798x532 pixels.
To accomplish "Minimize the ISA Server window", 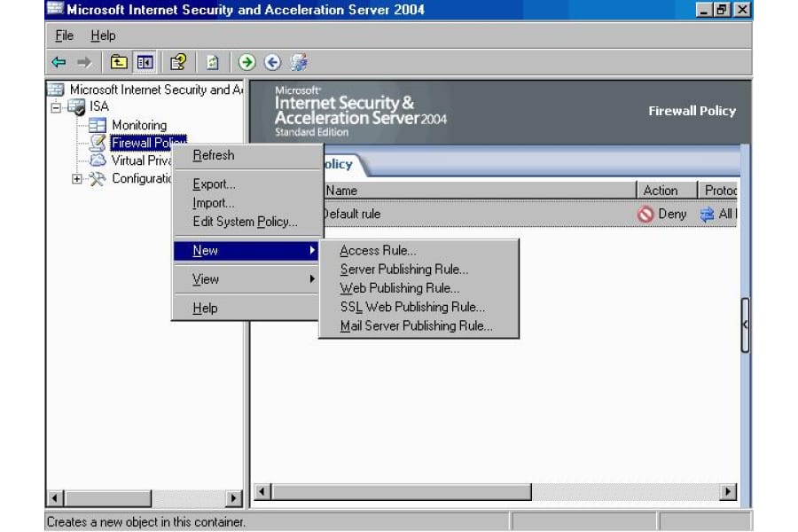I will point(704,10).
